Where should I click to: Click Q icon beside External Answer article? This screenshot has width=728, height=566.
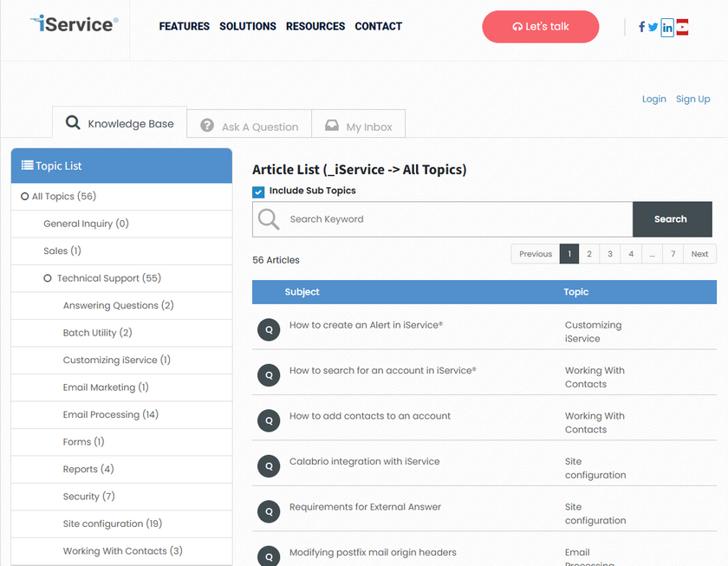click(x=269, y=511)
